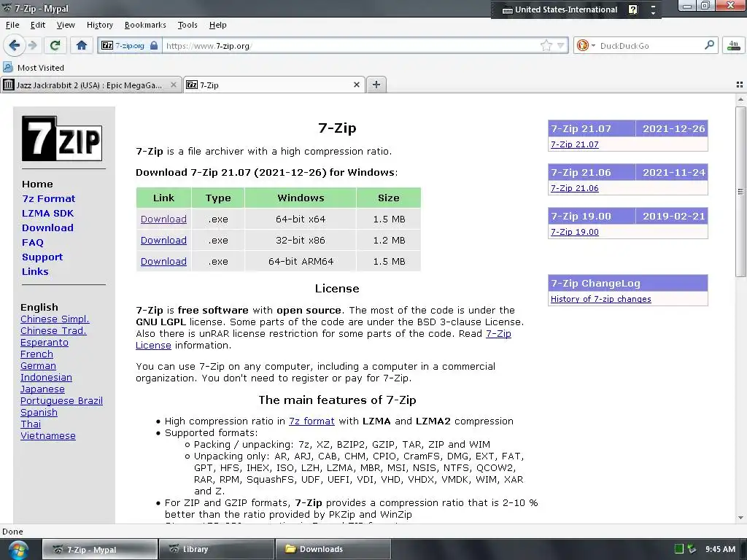Switch language to Portuguese Brazil

pyautogui.click(x=61, y=400)
